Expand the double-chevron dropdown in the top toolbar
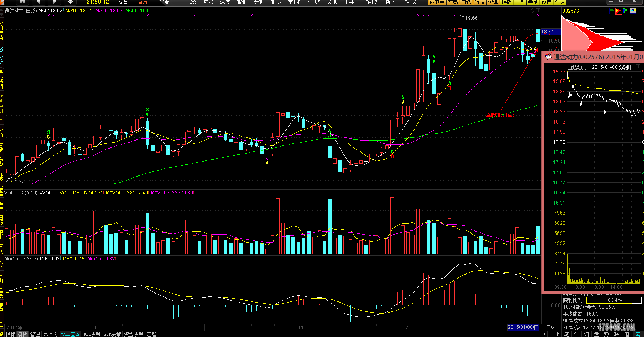Image resolution: width=644 pixels, height=337 pixels. pos(70,2)
